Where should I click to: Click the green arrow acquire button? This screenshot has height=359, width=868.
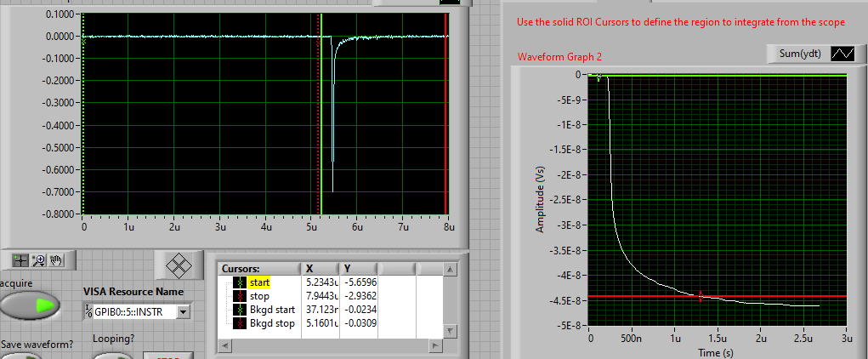pos(31,305)
